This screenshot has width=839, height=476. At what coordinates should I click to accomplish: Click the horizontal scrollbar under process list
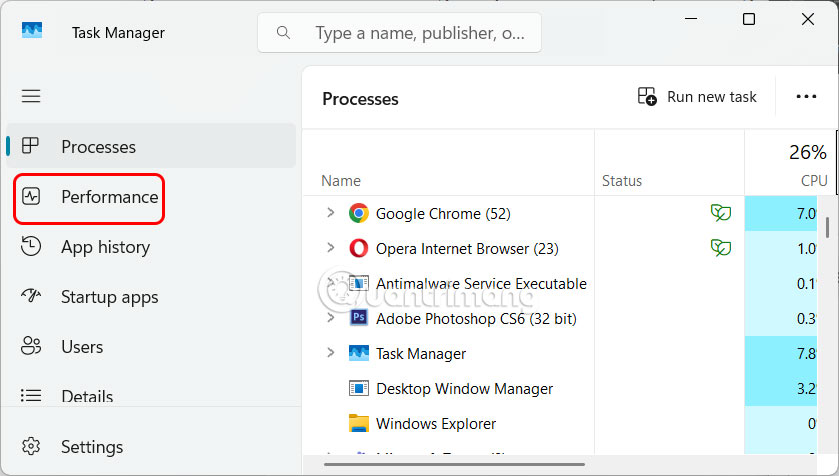click(x=454, y=464)
